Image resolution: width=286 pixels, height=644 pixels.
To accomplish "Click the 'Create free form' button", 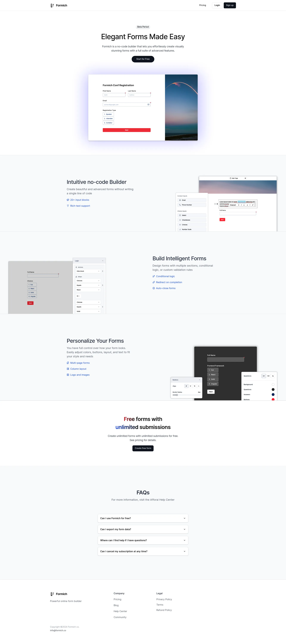I will point(143,448).
